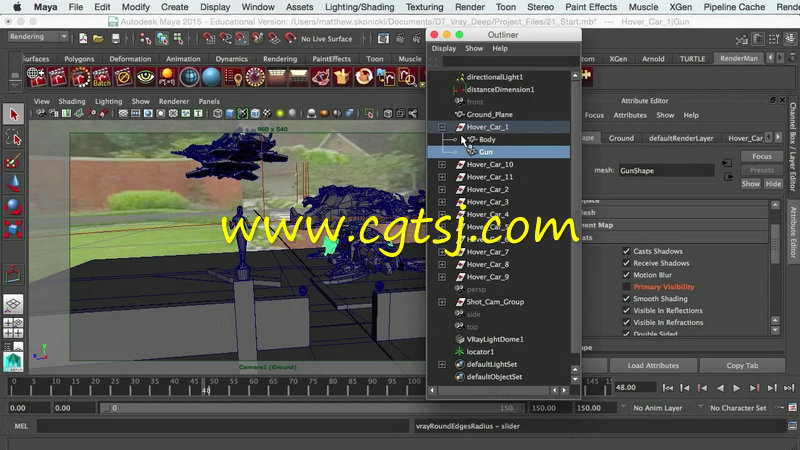Open the Rendering menu set dropdown
This screenshot has width=800, height=450.
coord(38,37)
